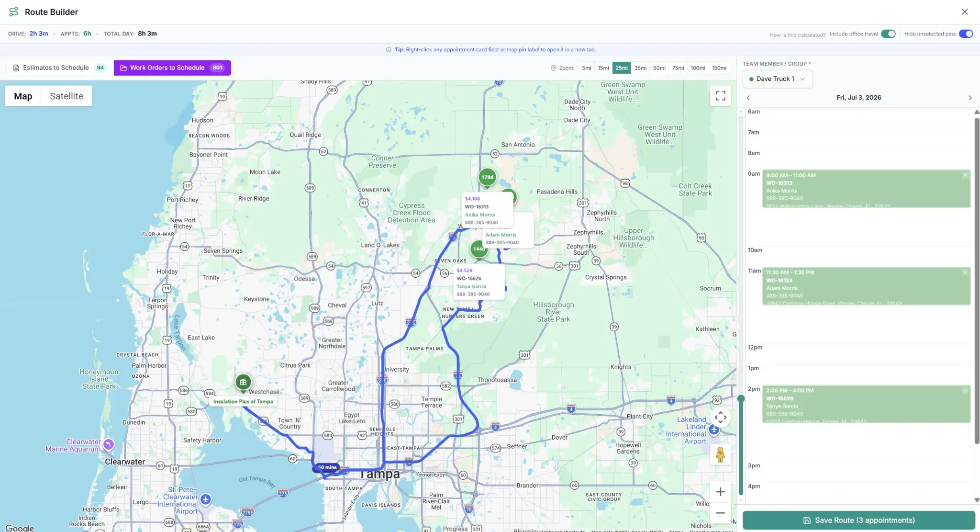Click the Total Day 8h 3m value
The height and width of the screenshot is (532, 980).
click(147, 34)
